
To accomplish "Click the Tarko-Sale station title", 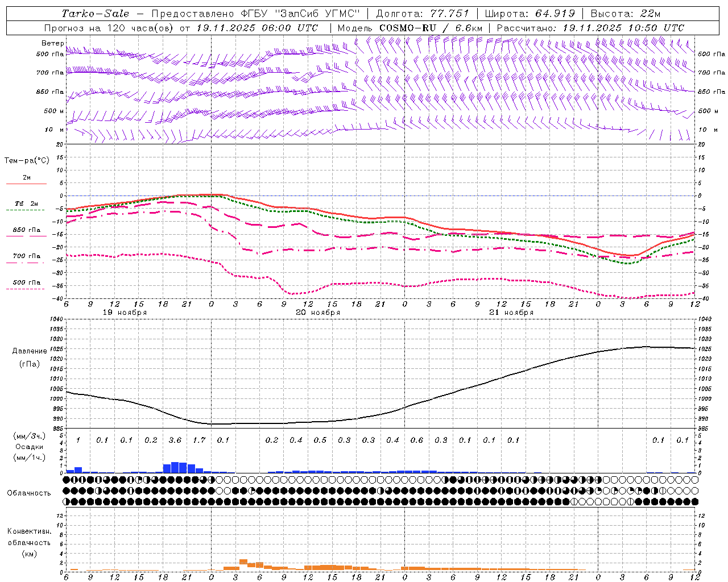I will coord(96,14).
